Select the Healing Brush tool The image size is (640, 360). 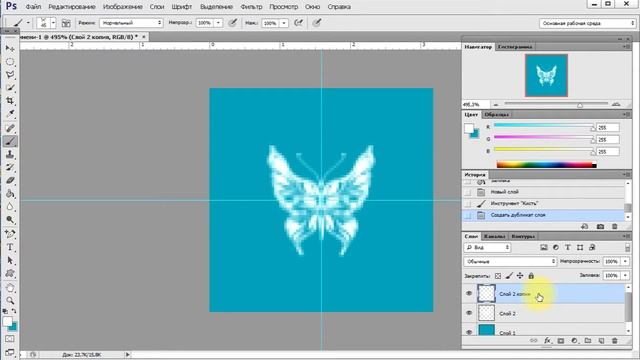[10, 128]
